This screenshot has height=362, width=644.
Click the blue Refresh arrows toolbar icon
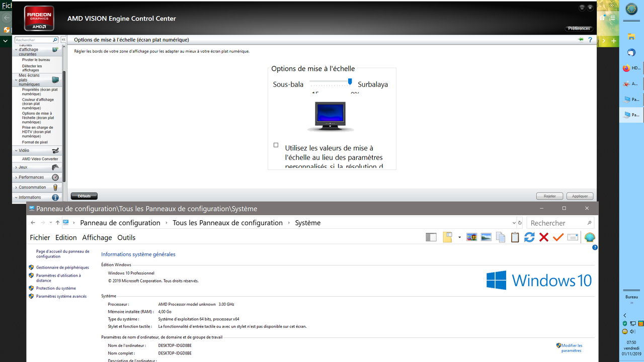[x=529, y=237]
